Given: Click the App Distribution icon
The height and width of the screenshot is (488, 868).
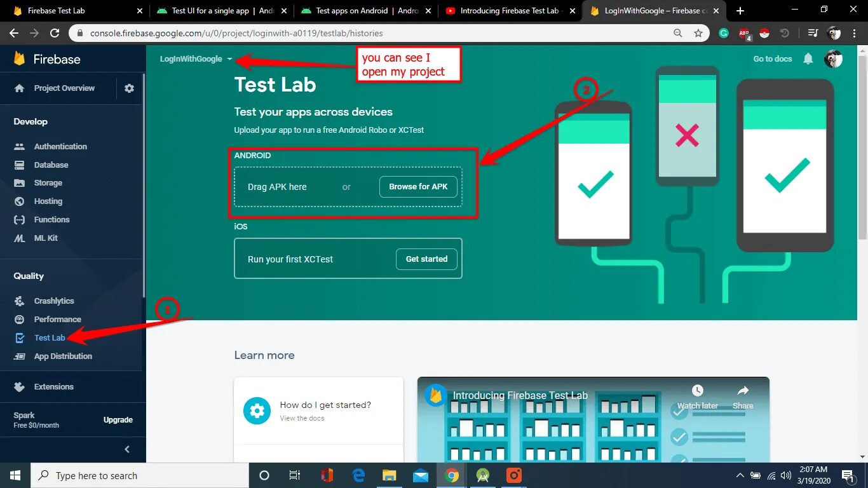Looking at the screenshot, I should tap(20, 356).
